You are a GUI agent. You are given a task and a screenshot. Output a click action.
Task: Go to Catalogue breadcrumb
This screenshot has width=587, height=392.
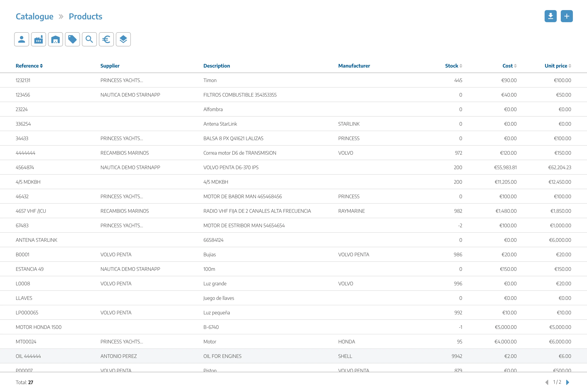click(35, 17)
